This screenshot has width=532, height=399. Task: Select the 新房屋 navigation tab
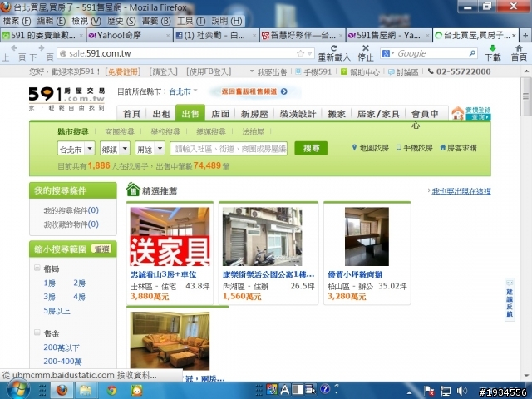[x=254, y=114]
